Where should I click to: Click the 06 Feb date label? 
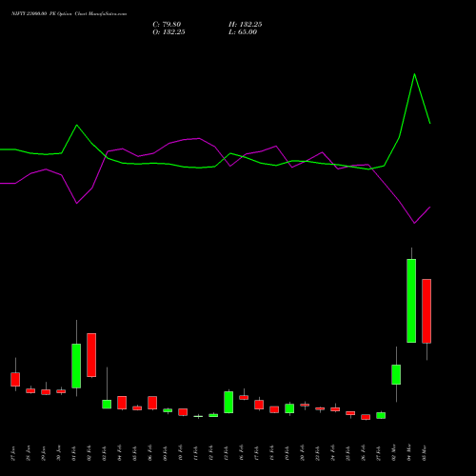(150, 453)
